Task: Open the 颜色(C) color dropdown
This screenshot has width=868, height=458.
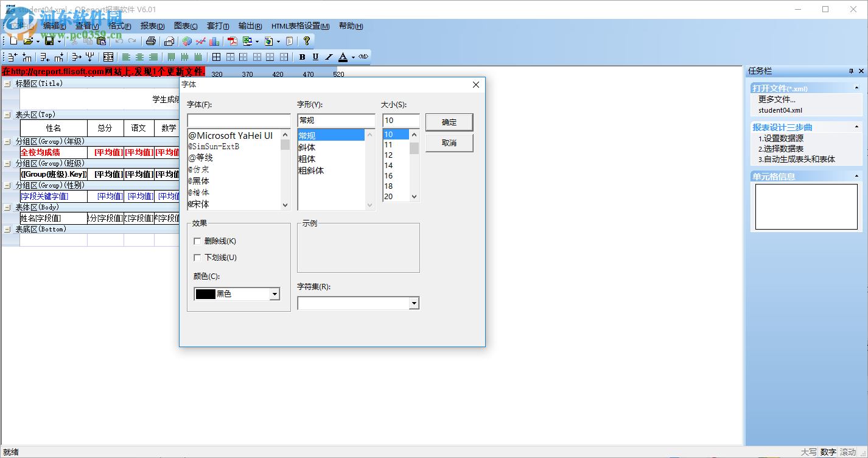Action: pos(275,294)
